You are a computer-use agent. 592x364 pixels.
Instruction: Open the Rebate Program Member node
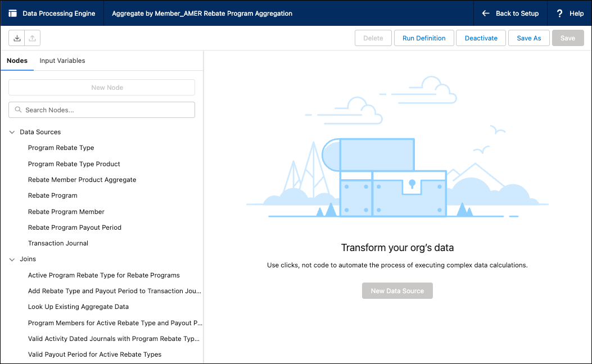(66, 212)
